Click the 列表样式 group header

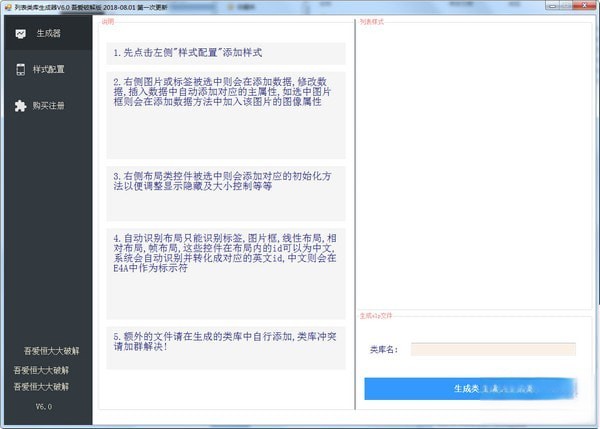pyautogui.click(x=371, y=22)
